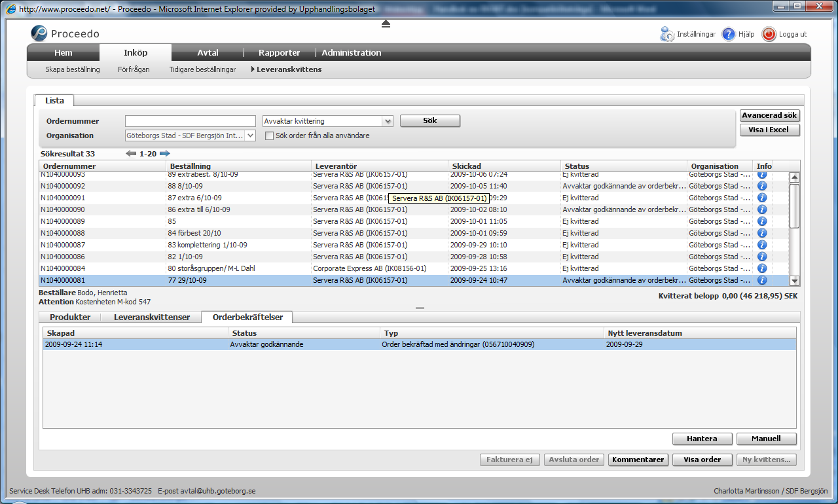Viewport: 838px width, 504px height.
Task: Click the order list scrollbar thumb
Action: pyautogui.click(x=795, y=206)
